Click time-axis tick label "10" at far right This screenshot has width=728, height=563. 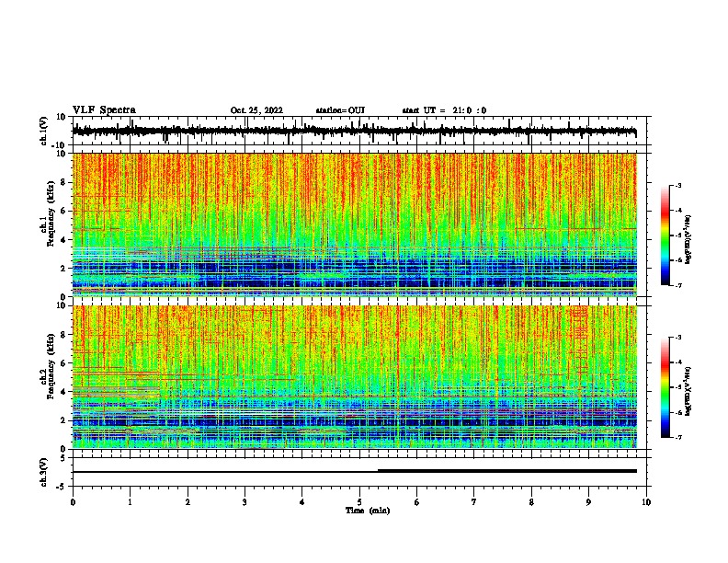click(646, 502)
